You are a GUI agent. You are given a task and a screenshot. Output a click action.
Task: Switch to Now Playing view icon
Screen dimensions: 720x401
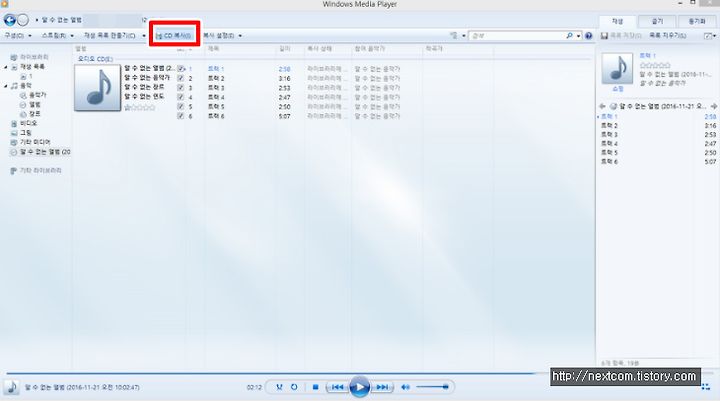[706, 387]
